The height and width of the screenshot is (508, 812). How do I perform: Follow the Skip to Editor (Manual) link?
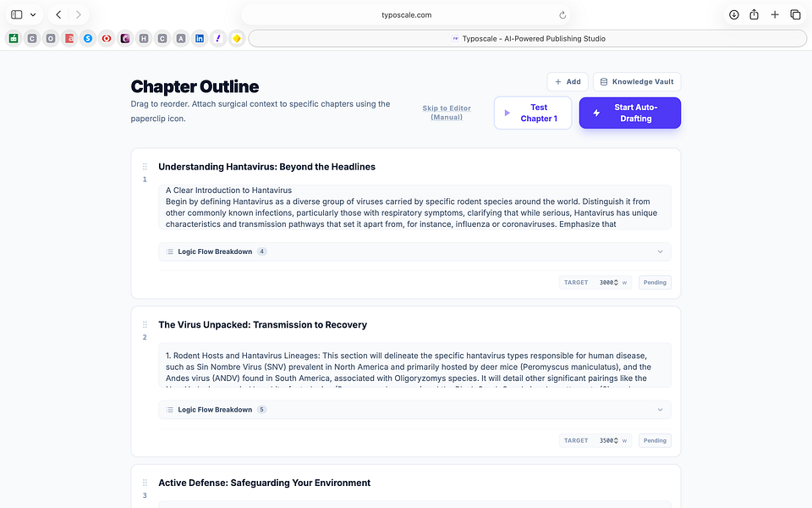pyautogui.click(x=447, y=113)
